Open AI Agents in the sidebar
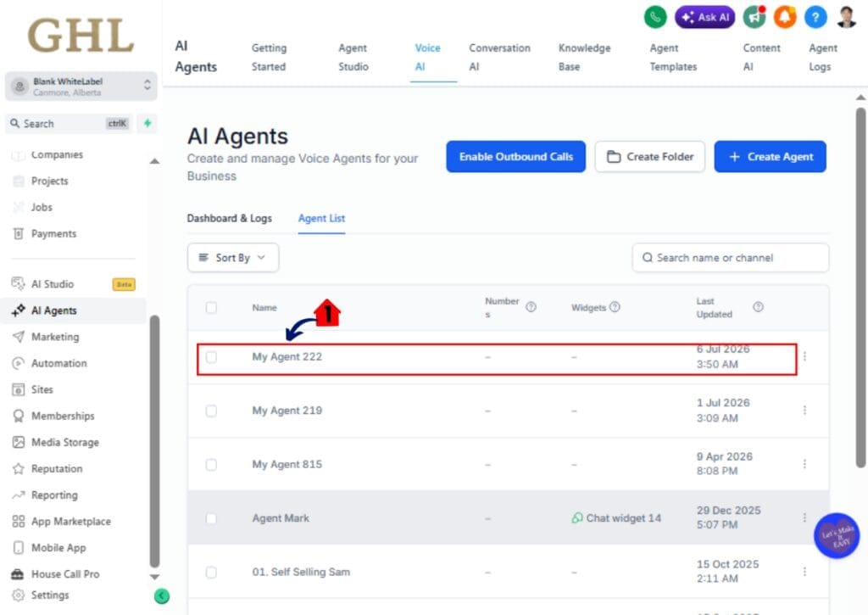 (73, 310)
